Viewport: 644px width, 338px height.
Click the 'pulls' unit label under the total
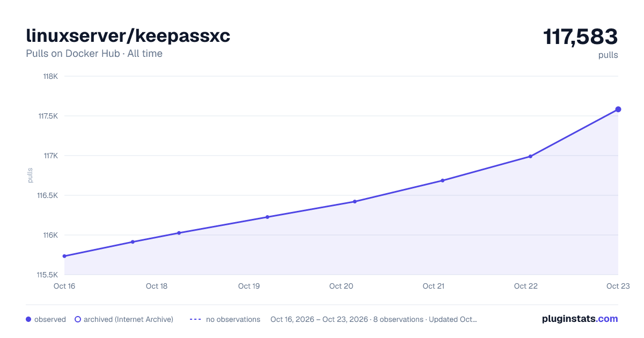coord(608,55)
